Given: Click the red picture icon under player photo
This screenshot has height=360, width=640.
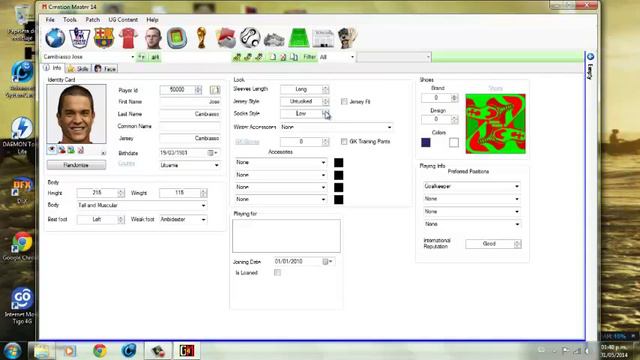Looking at the screenshot, I should pyautogui.click(x=62, y=150).
